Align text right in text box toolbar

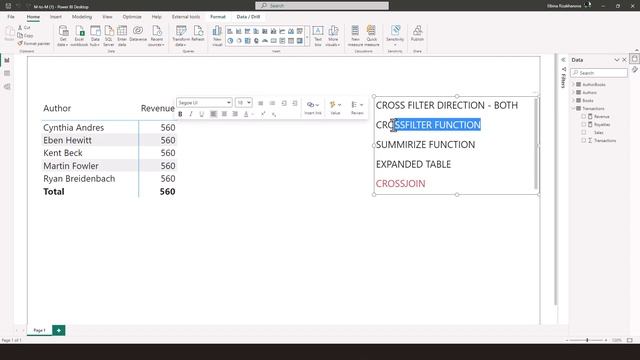235,114
